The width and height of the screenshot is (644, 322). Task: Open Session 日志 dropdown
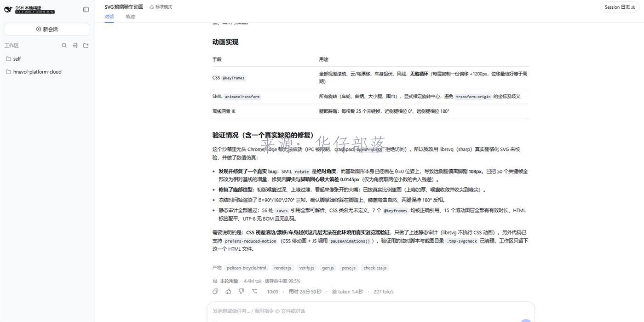620,7
